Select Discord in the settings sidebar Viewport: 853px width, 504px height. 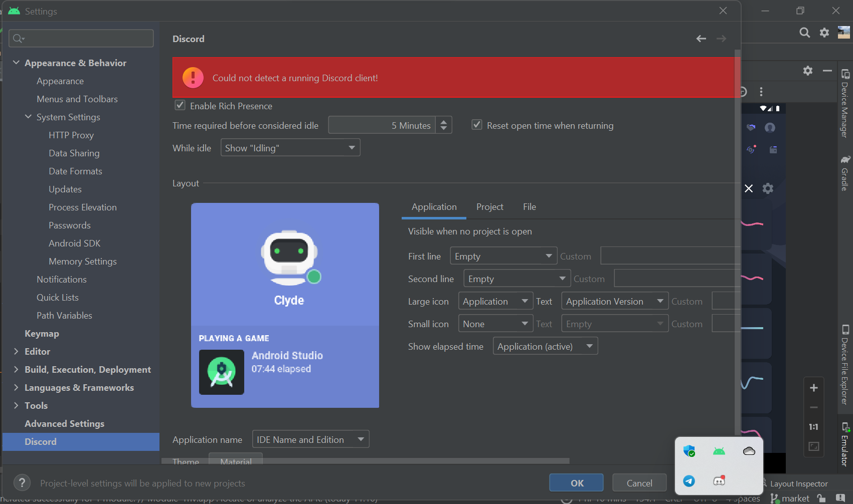click(x=41, y=441)
